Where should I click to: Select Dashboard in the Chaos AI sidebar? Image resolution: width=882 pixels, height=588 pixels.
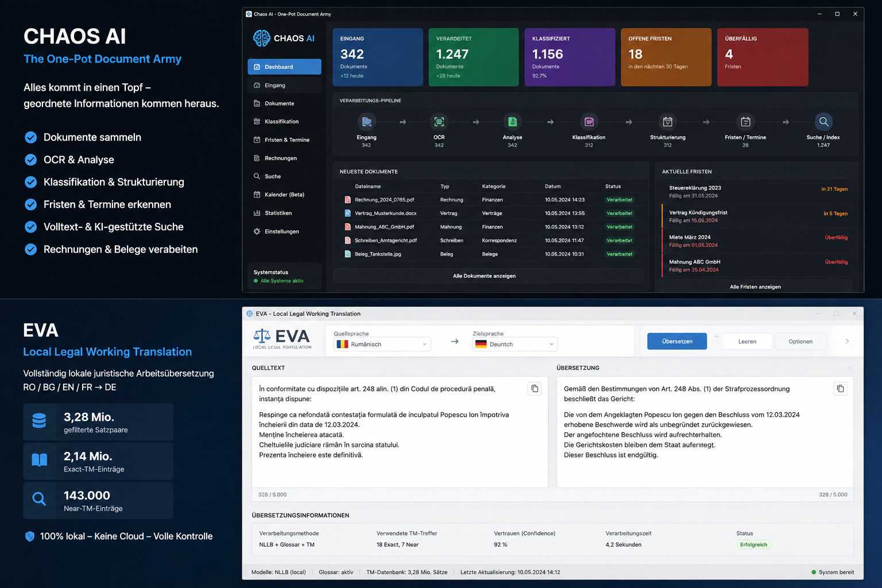tap(284, 67)
